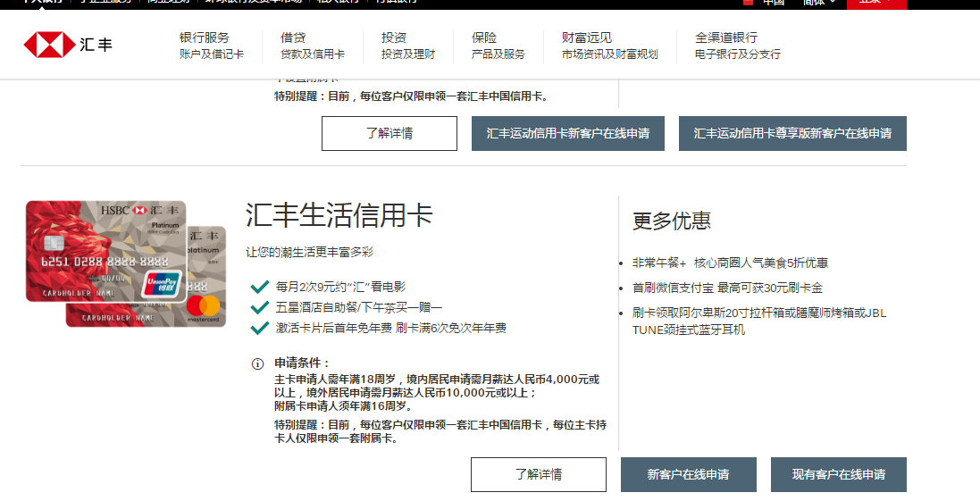The width and height of the screenshot is (980, 501).
Task: Click the text 激活卡片后首年免年费 刷卡满6次免次年年费
Action: (x=391, y=328)
